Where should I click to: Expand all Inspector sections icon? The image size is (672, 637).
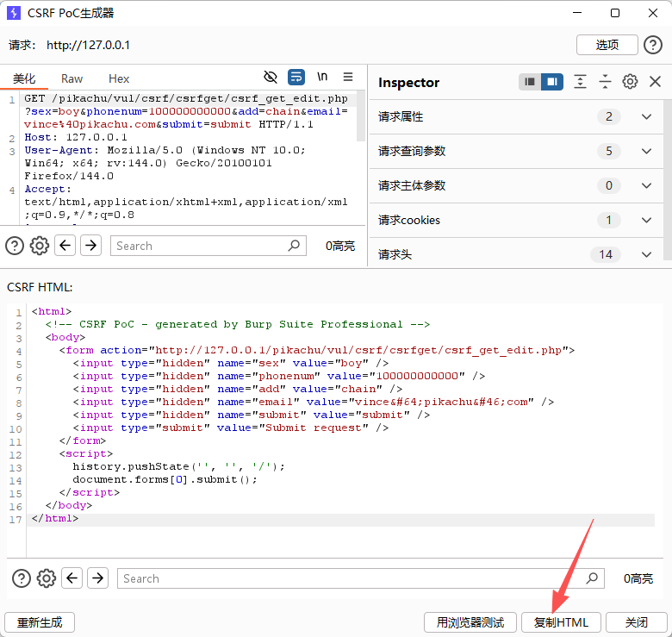[580, 81]
